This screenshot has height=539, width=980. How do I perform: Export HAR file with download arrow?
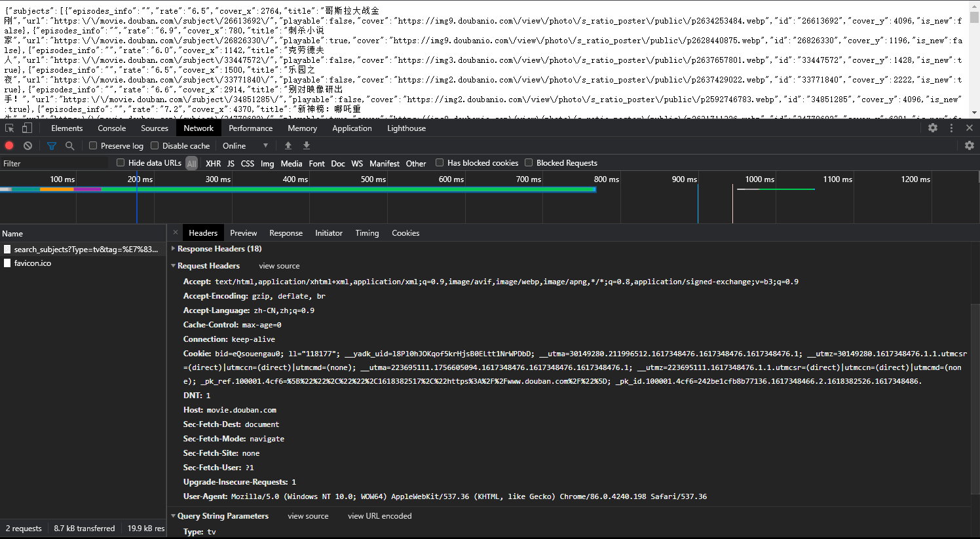tap(306, 145)
